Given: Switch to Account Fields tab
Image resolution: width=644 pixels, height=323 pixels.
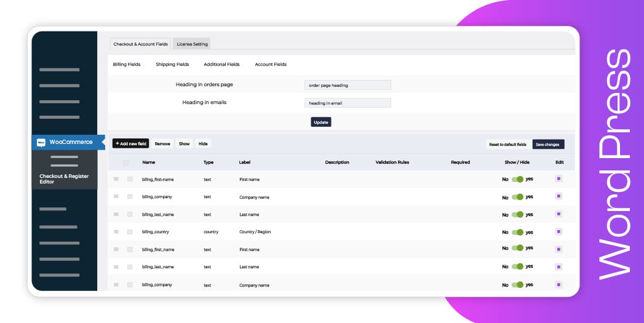Looking at the screenshot, I should tap(271, 65).
